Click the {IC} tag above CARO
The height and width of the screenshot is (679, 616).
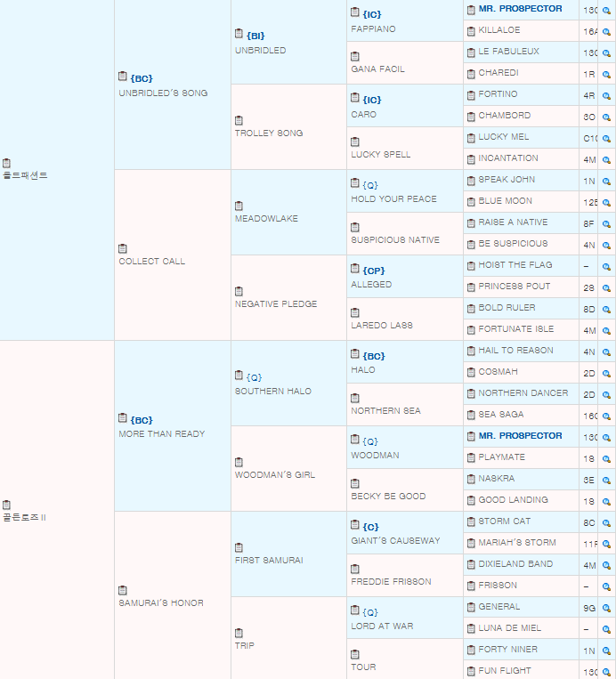coord(372,100)
